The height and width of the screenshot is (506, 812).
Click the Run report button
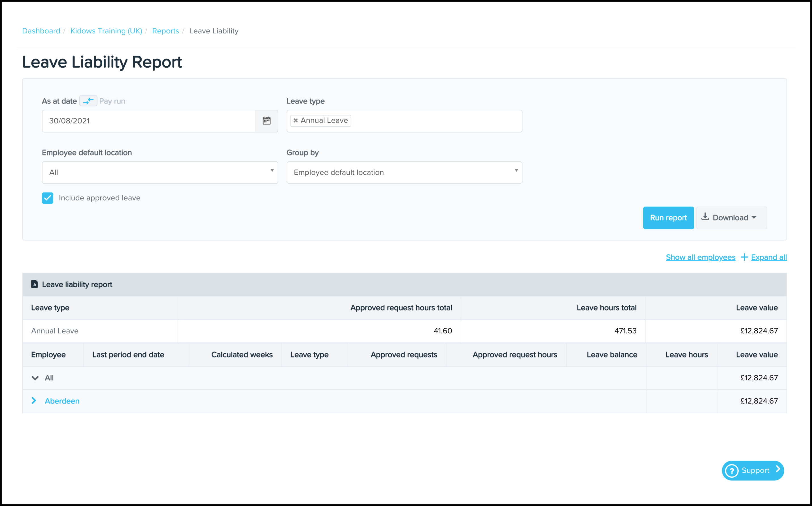[x=668, y=218]
